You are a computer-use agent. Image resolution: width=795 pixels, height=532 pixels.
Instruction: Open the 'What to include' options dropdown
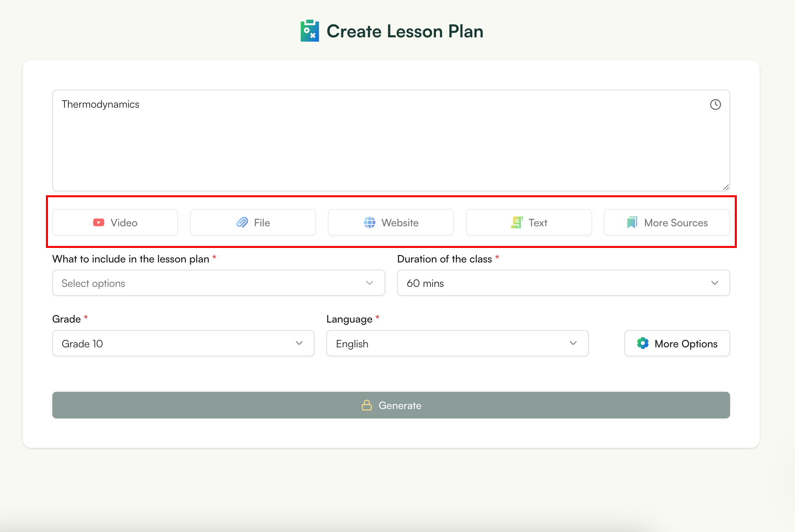219,283
